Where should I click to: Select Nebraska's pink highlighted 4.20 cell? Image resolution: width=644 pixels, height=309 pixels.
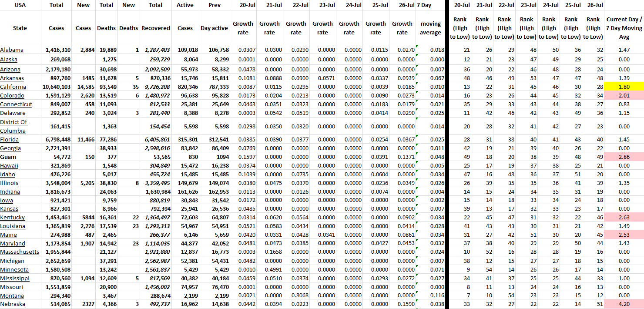click(624, 304)
